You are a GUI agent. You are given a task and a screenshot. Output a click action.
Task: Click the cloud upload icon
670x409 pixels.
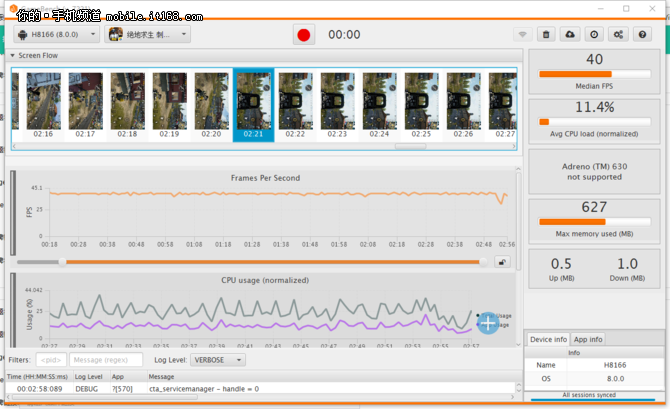pyautogui.click(x=570, y=34)
